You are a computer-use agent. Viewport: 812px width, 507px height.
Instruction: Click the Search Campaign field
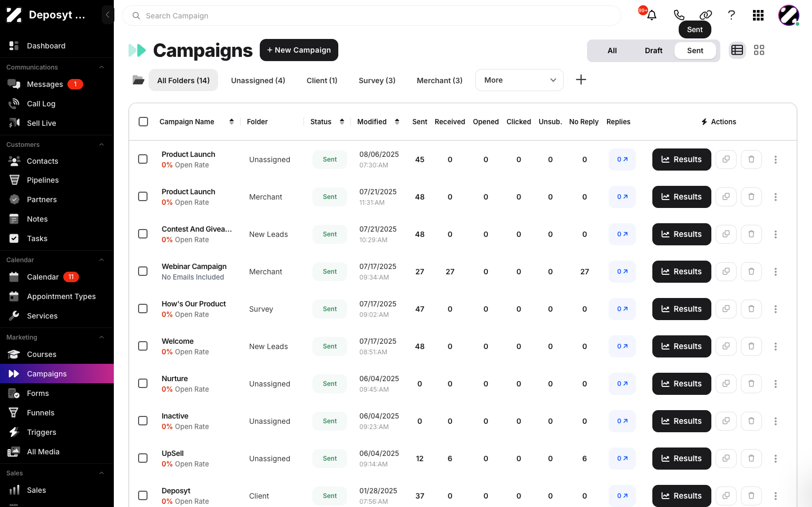(371, 16)
